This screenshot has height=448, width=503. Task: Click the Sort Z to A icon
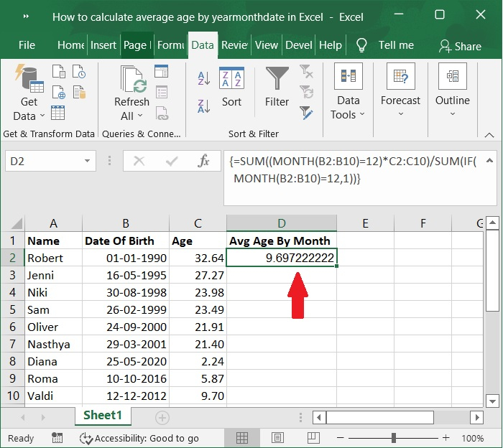203,105
